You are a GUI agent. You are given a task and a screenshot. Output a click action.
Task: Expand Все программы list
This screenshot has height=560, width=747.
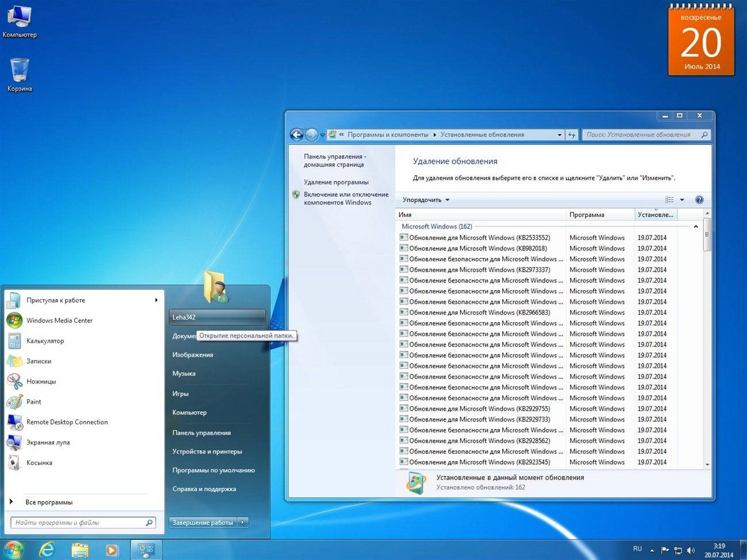pyautogui.click(x=83, y=502)
